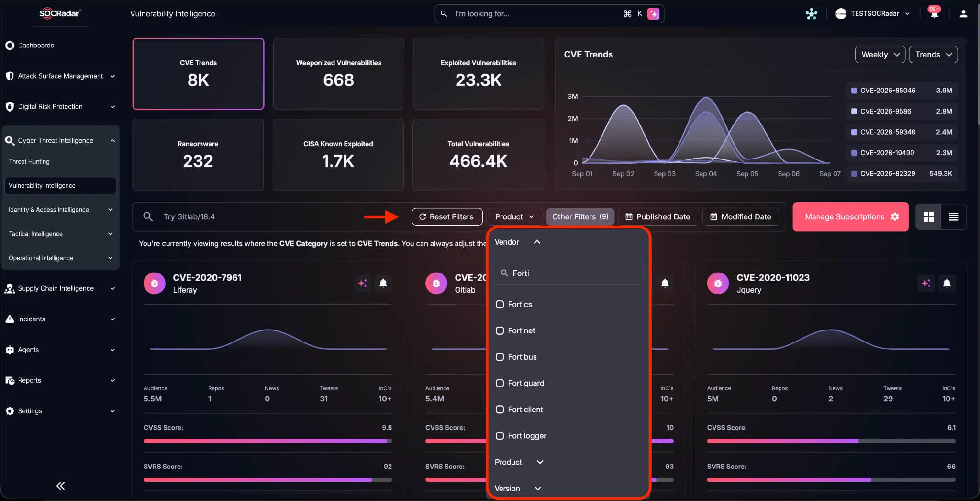Click CVE-2026-85046 legend color swatch

click(x=854, y=91)
